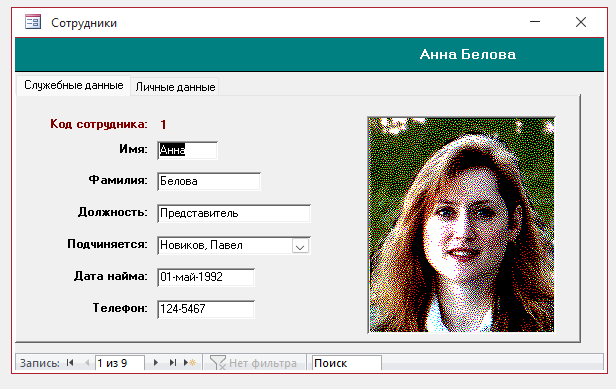Click the Фамилия field with Белова
The width and height of the screenshot is (616, 389).
(209, 181)
